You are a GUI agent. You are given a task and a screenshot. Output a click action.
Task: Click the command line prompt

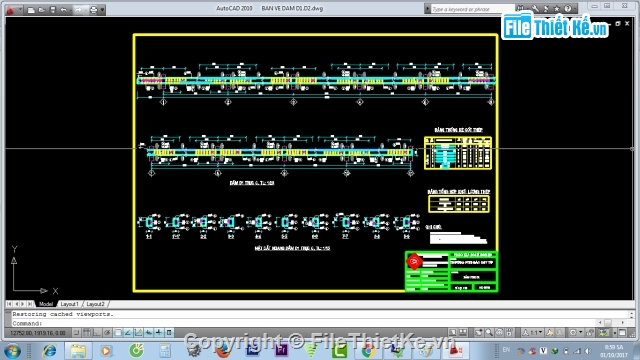(x=318, y=323)
